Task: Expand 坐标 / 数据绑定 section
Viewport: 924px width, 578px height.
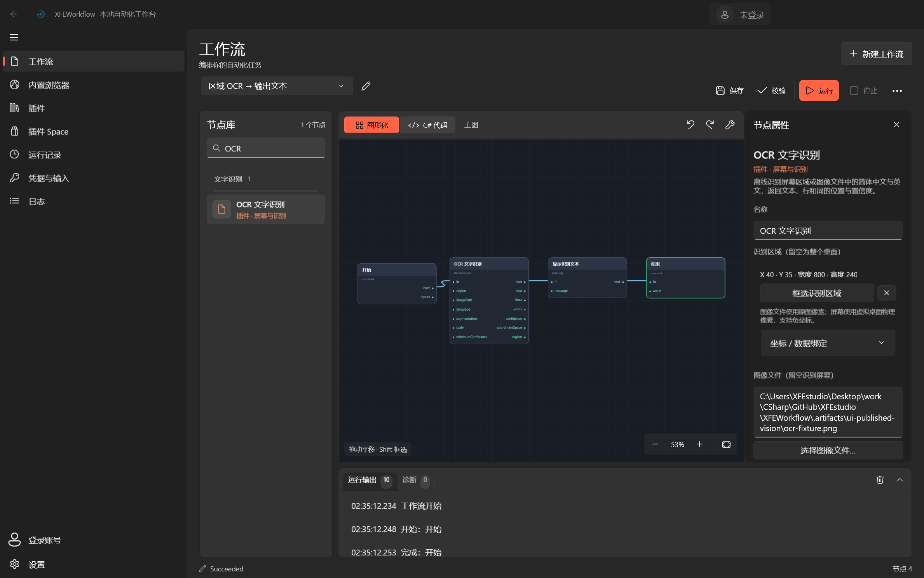Action: click(828, 343)
